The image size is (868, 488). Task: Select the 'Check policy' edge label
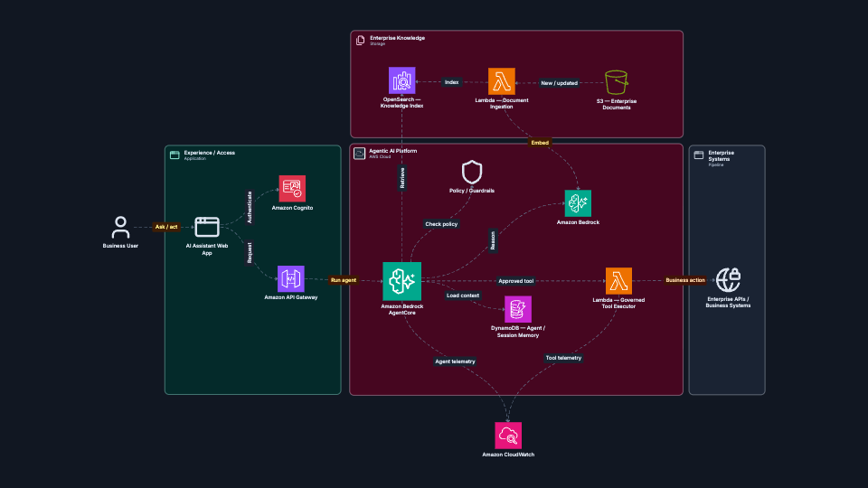(441, 224)
